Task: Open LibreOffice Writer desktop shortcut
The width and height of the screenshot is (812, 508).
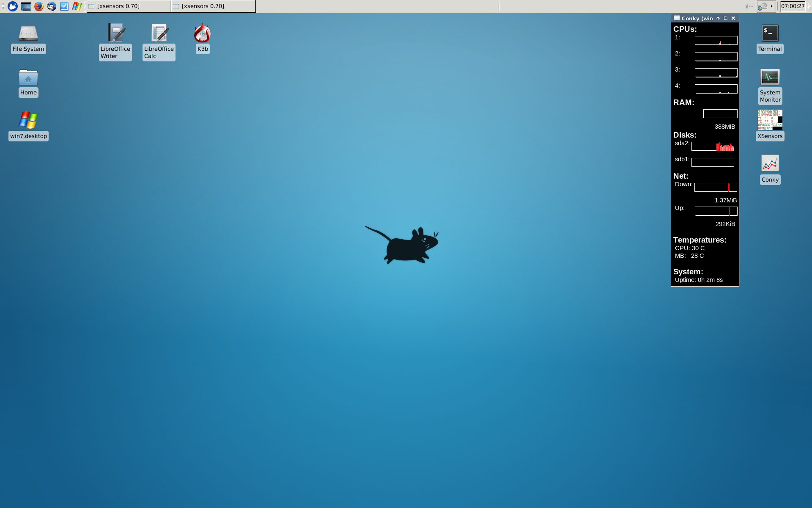Action: point(115,34)
